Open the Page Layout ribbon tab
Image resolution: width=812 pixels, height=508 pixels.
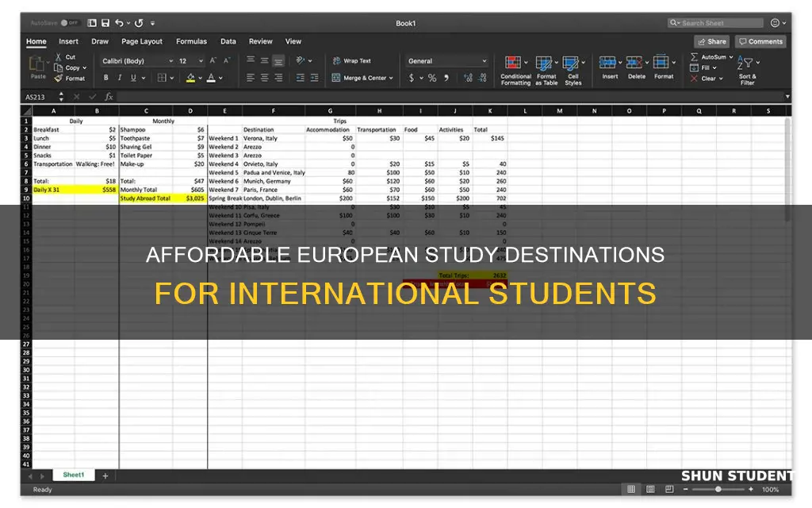(142, 41)
